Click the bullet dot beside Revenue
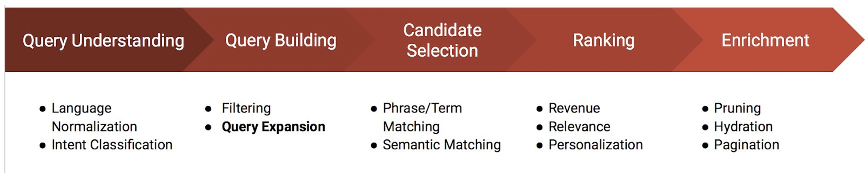Screen dimensions: 868x176 tap(540, 109)
